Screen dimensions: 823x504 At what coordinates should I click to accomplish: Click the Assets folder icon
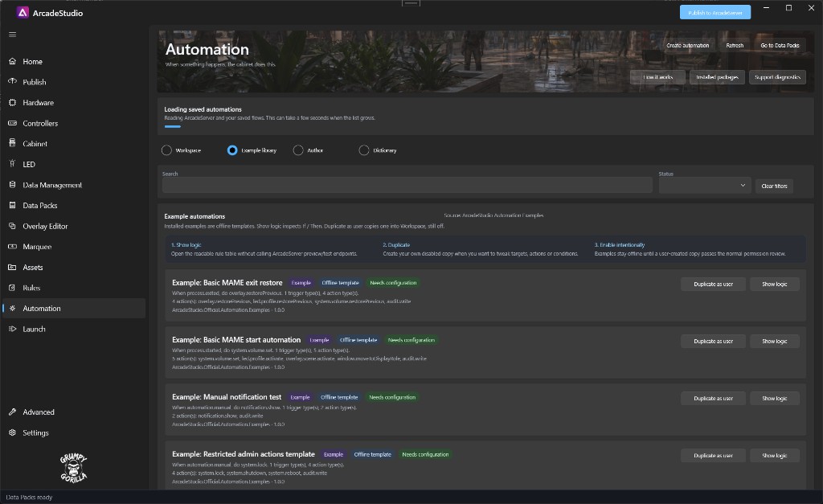click(13, 267)
